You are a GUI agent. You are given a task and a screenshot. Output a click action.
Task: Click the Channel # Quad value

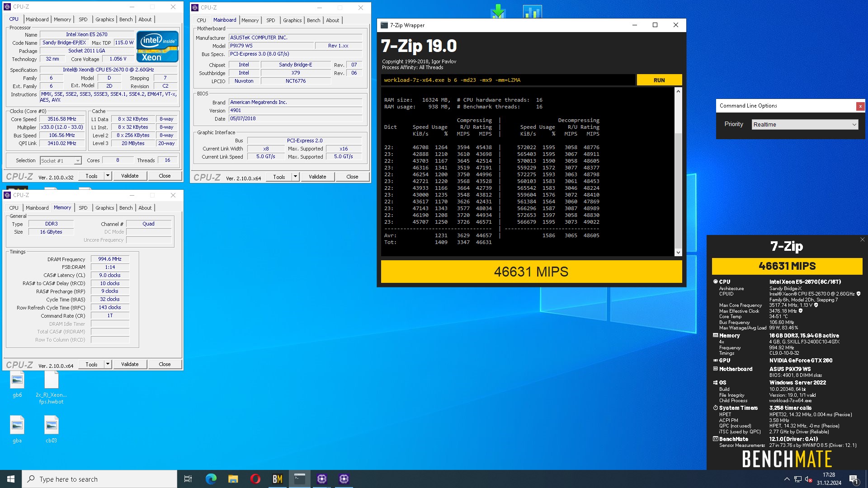click(x=148, y=224)
